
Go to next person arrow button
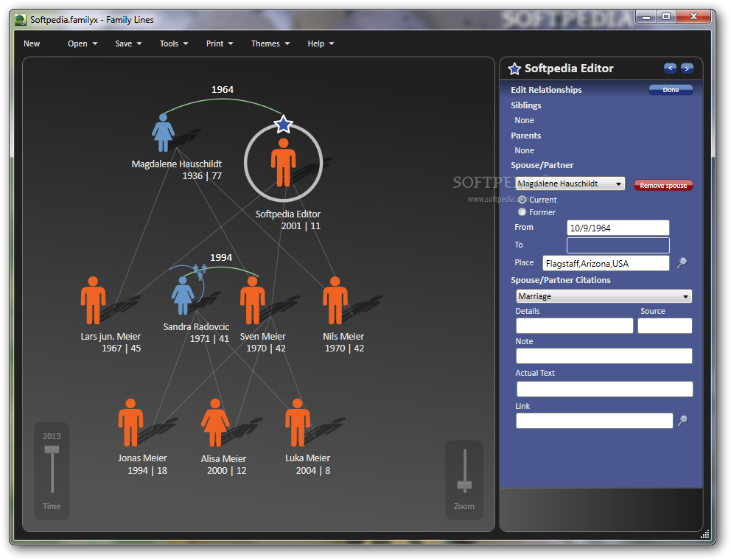[x=687, y=69]
